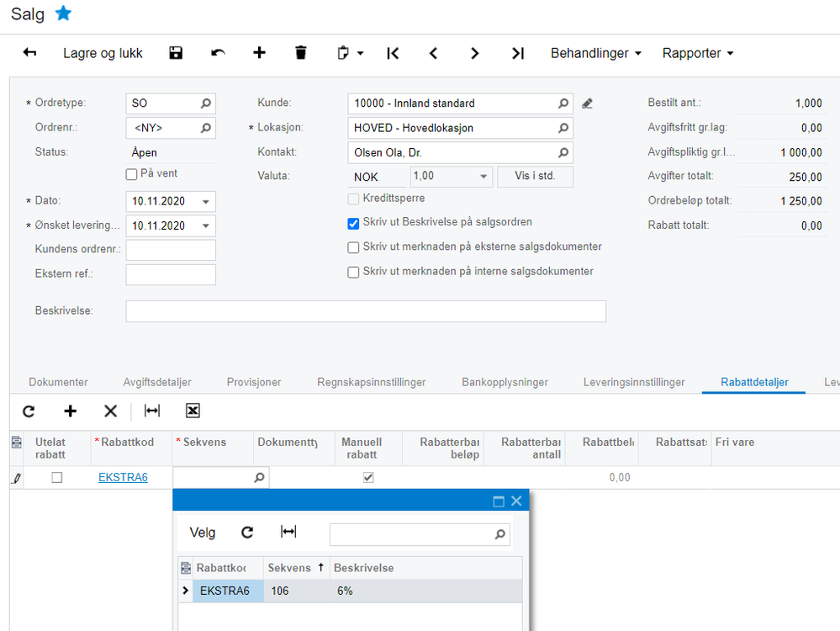840x631 pixels.
Task: Check Utelat rabatt for EKSTRA6 row
Action: tap(57, 478)
